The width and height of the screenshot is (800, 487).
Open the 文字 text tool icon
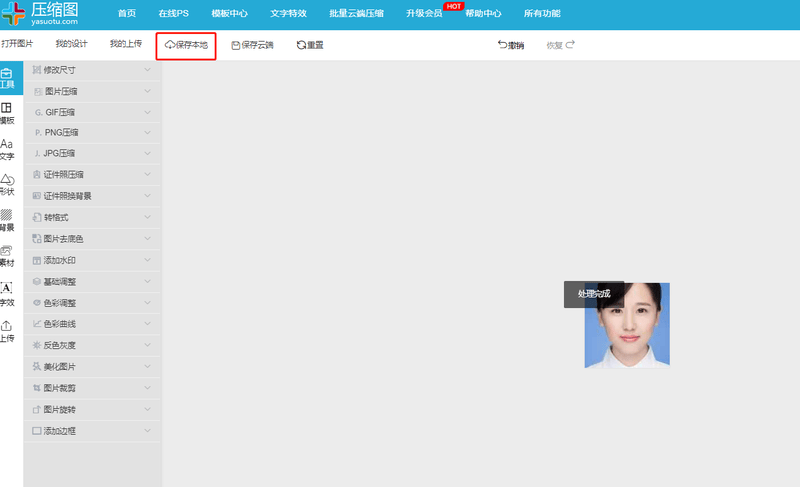click(x=7, y=149)
